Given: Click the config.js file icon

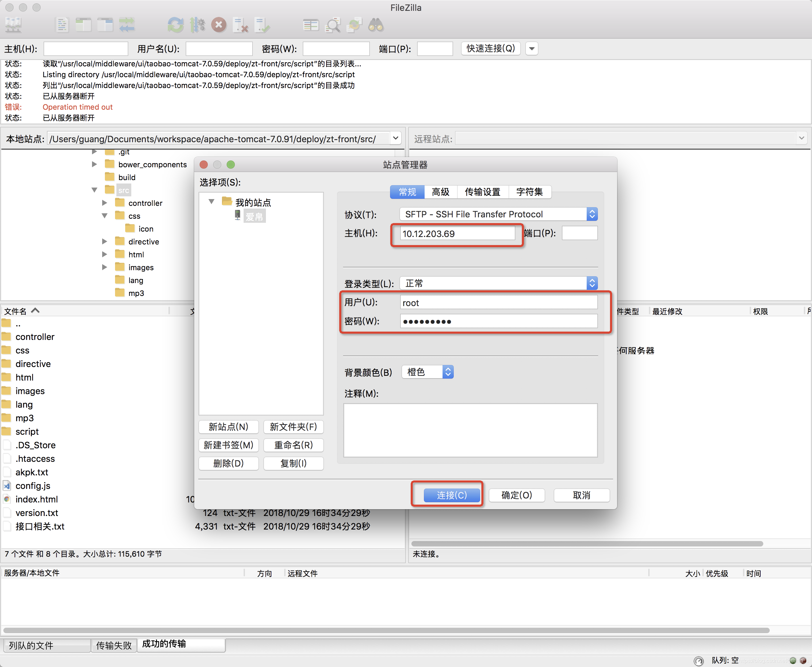Looking at the screenshot, I should [x=6, y=486].
